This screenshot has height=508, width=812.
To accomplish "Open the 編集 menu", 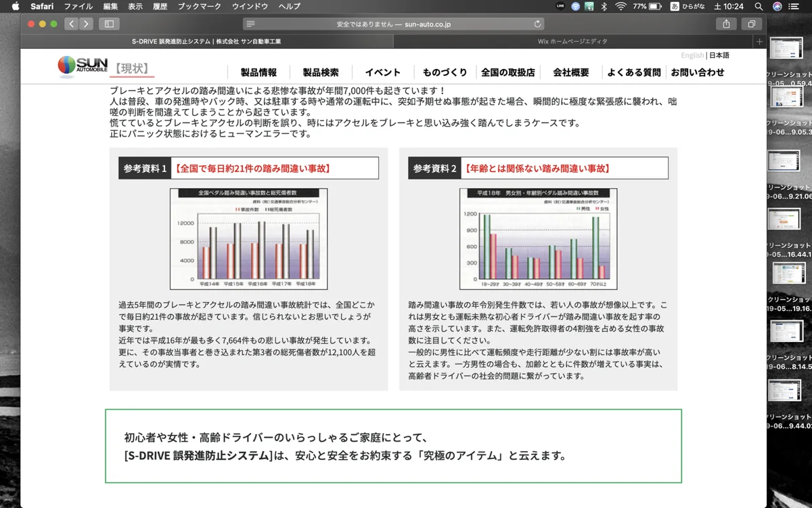I will [x=110, y=6].
